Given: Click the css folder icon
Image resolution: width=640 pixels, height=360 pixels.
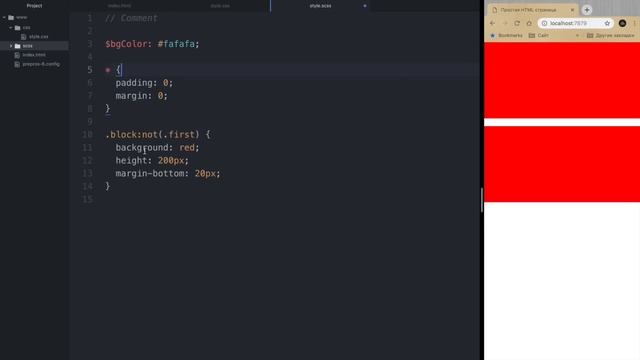Looking at the screenshot, I should point(18,28).
